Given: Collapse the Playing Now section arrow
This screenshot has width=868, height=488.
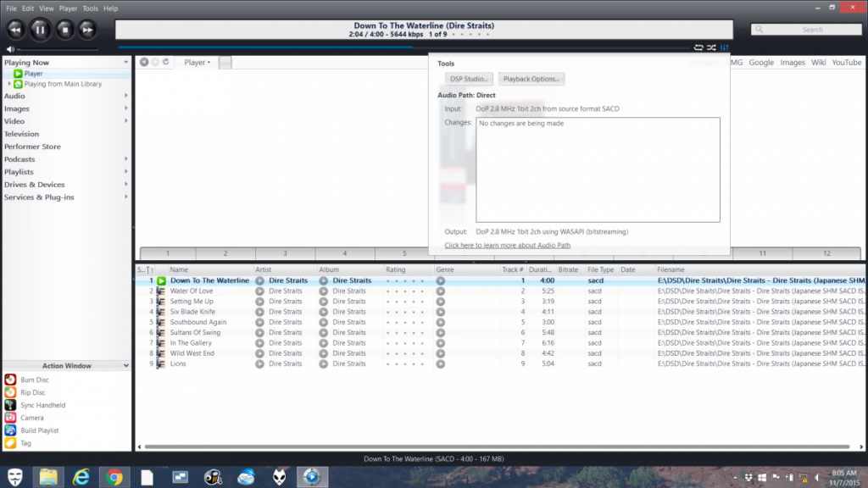Looking at the screenshot, I should click(125, 63).
